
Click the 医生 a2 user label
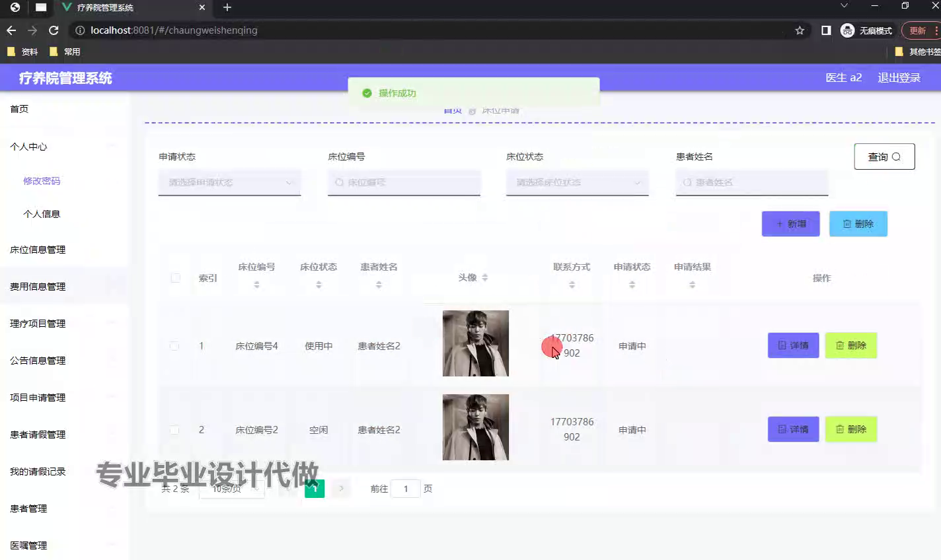tap(843, 78)
